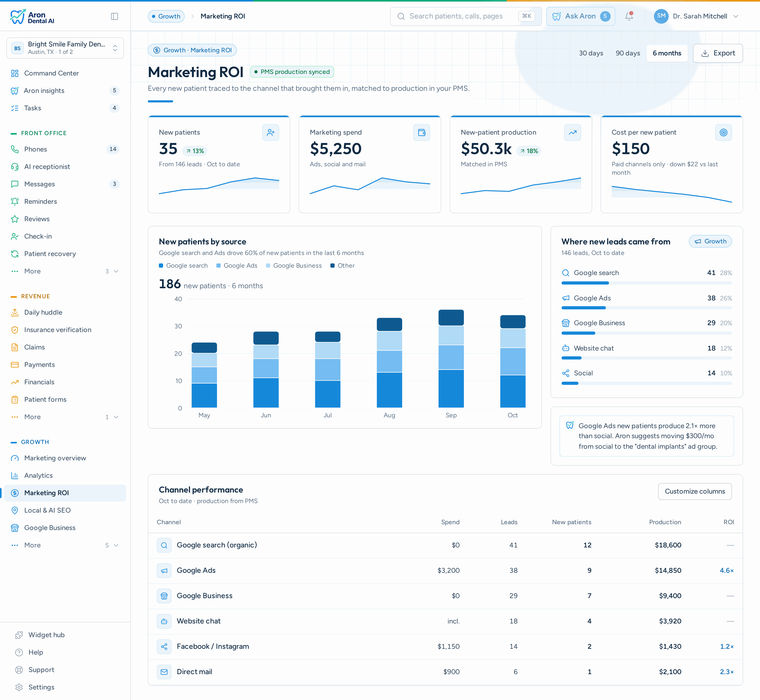Click the $18,600 production value
This screenshot has height=700, width=760.
coord(668,545)
